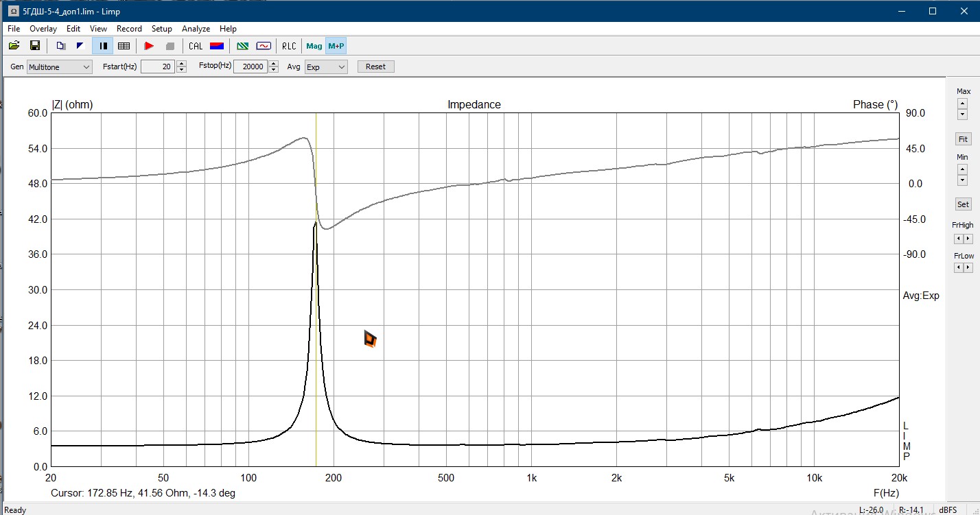The image size is (980, 515).
Task: Click the Fstop(Hz) input field
Action: (250, 67)
